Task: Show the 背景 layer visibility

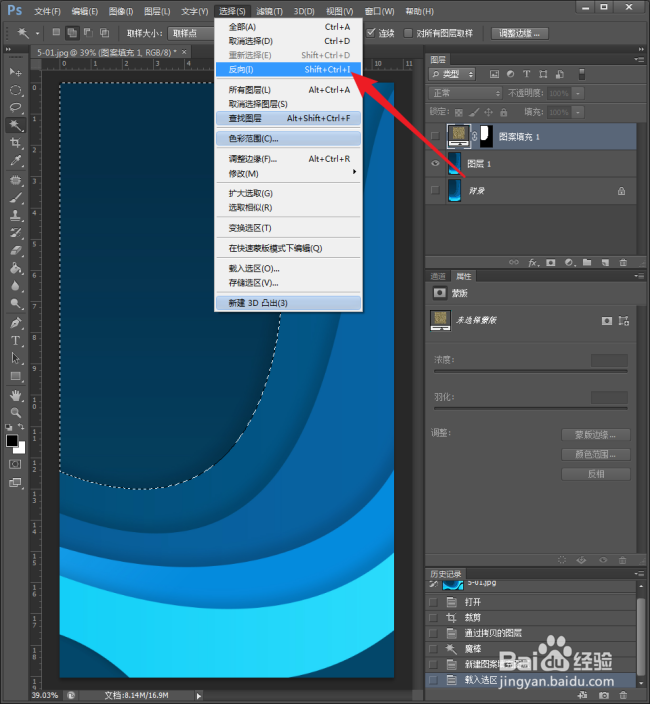Action: [x=435, y=190]
